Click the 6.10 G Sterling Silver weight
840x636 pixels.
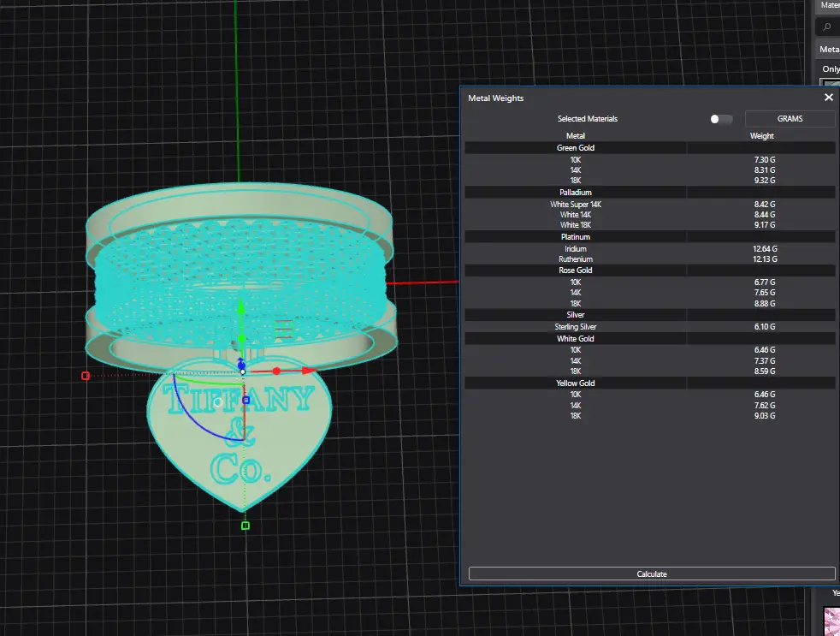pos(765,327)
